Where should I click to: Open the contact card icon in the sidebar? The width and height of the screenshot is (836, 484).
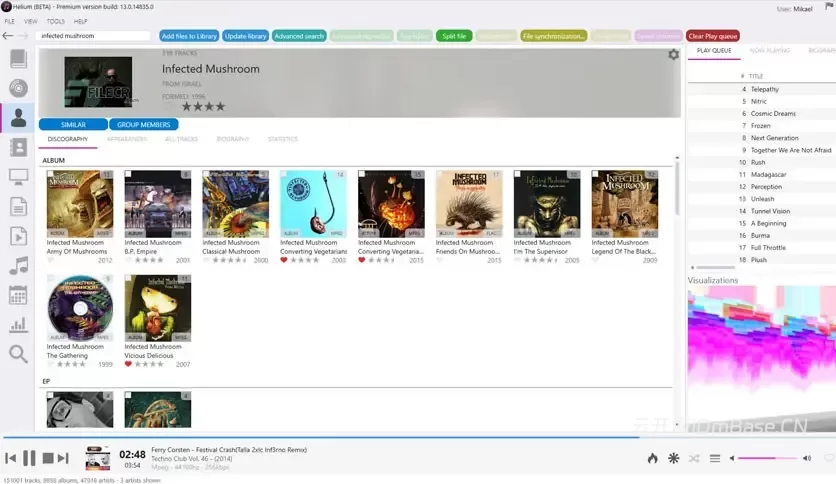point(18,147)
